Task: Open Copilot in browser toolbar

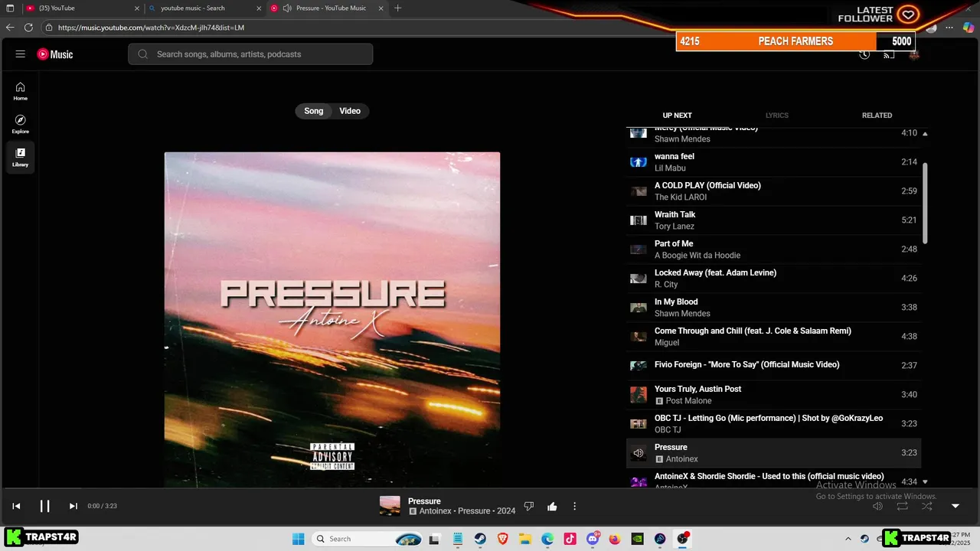Action: (x=969, y=28)
